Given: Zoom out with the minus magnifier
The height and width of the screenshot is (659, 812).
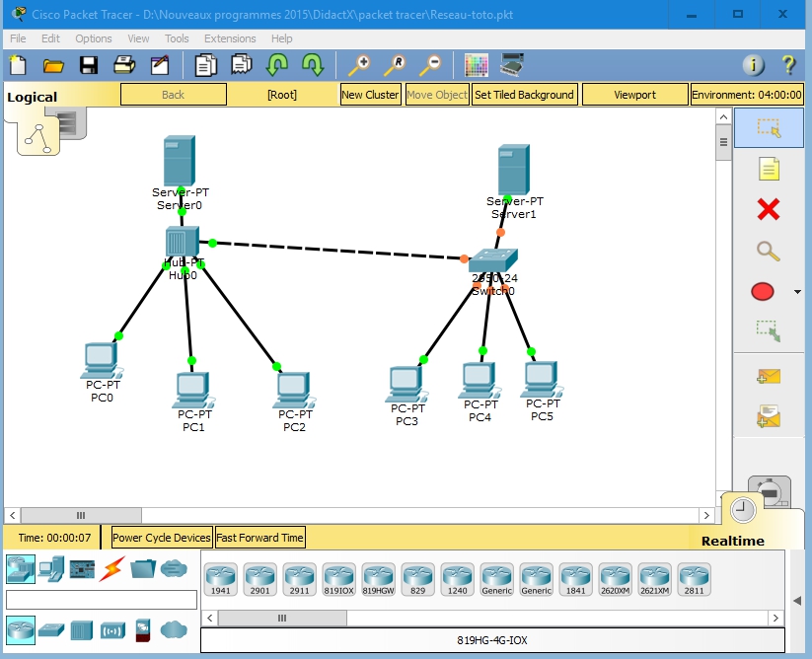Looking at the screenshot, I should tap(430, 66).
